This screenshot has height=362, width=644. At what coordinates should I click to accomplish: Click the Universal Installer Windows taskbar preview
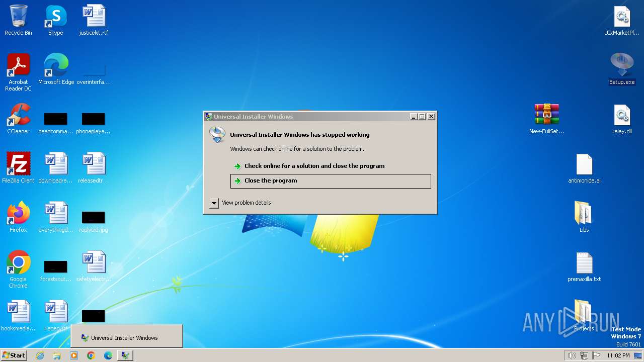(127, 336)
